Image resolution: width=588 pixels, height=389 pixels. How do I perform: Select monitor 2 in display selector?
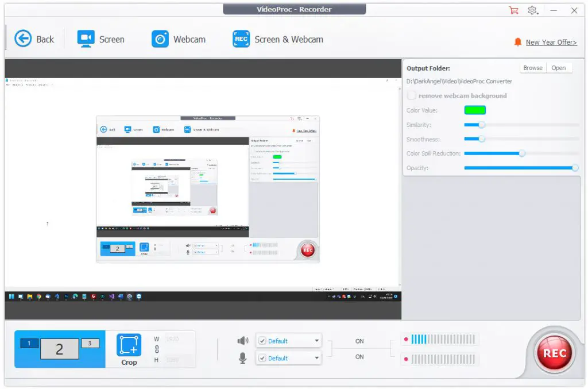60,349
